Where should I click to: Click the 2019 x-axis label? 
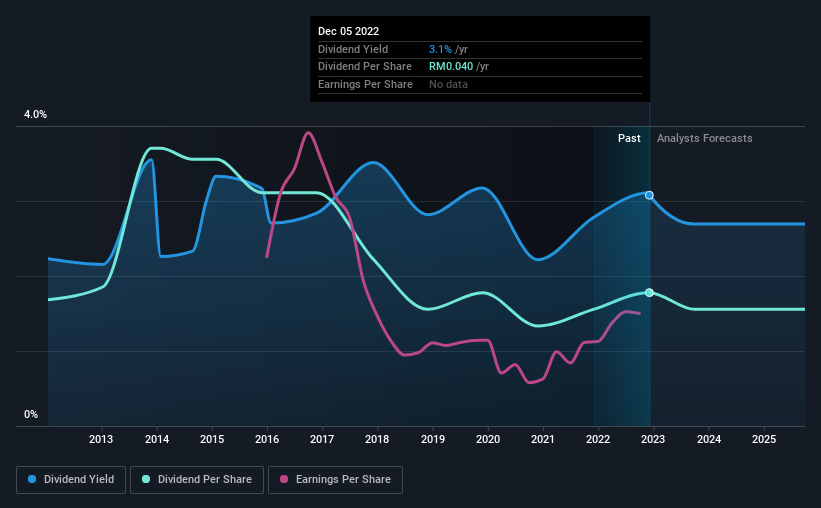click(433, 439)
